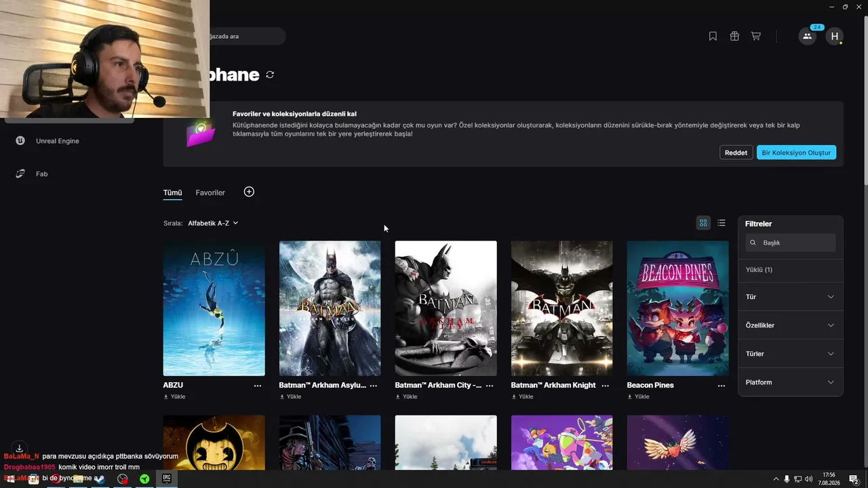Switch library to grid view
Viewport: 868px width, 488px height.
(703, 223)
